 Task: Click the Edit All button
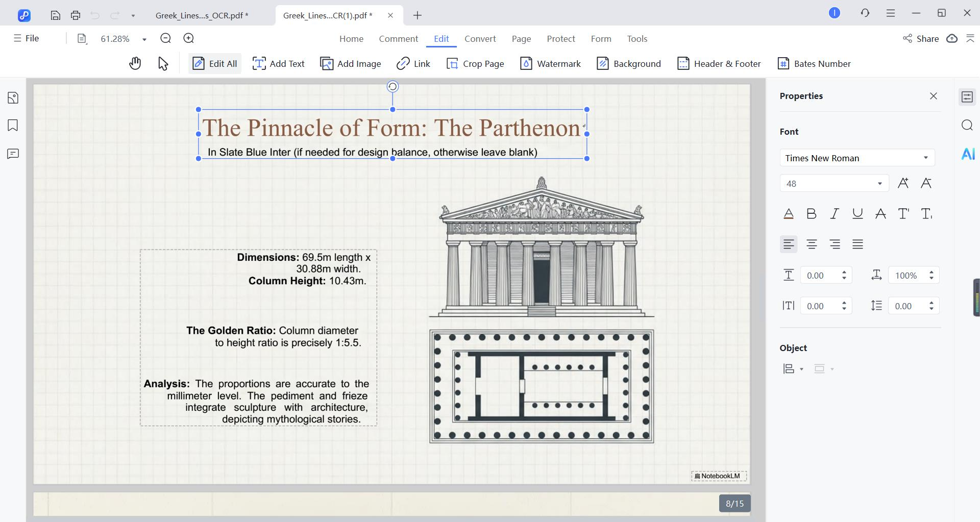[214, 63]
